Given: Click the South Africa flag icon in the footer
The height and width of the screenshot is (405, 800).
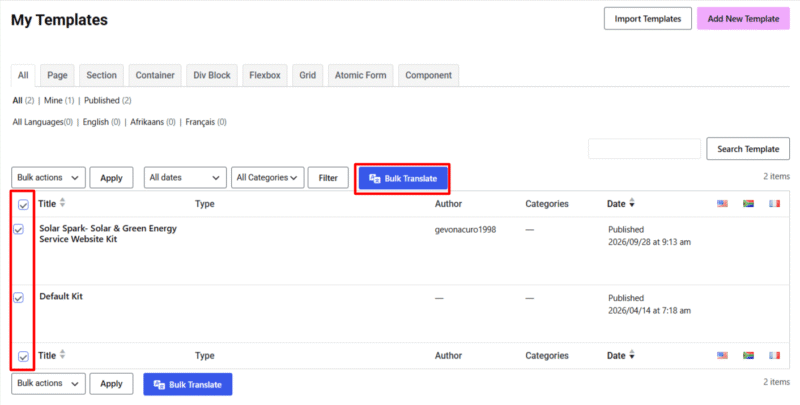Looking at the screenshot, I should tap(748, 356).
